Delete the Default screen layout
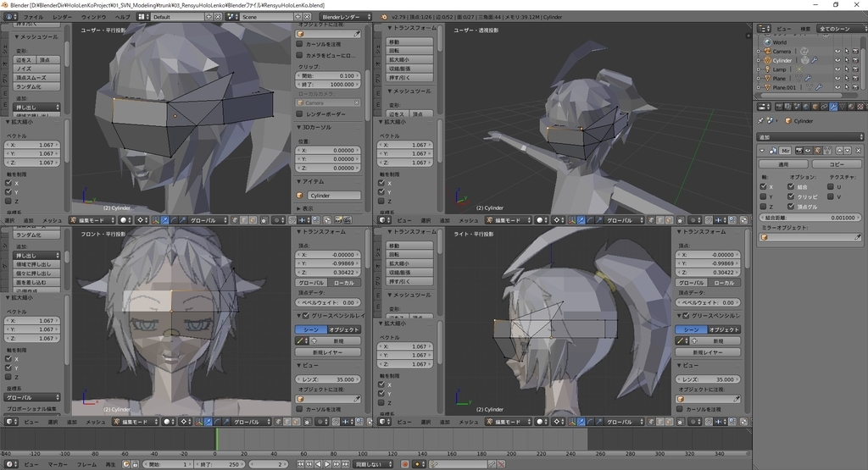868x470 pixels. [x=218, y=17]
